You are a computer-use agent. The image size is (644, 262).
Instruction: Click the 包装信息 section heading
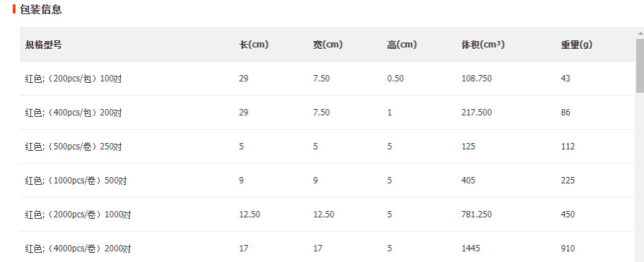41,9
